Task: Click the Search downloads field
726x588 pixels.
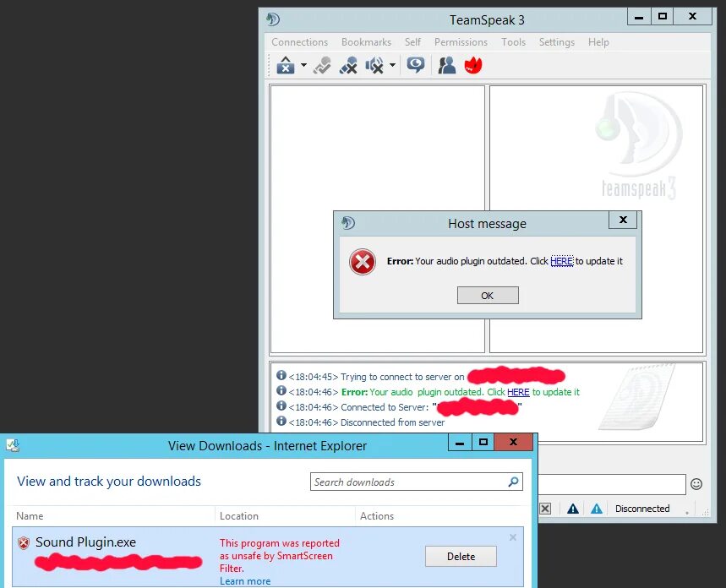Action: pos(417,482)
